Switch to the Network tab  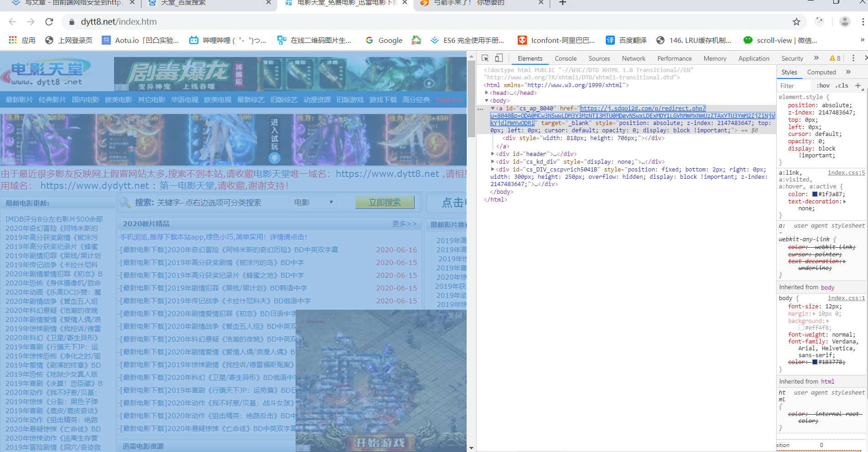[634, 58]
